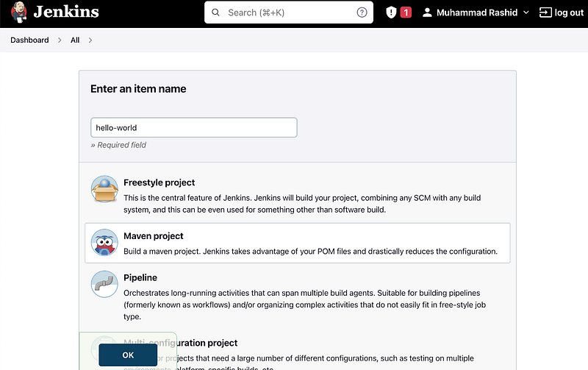Screen dimensions: 588x370
Task: Expand the chevron after All breadcrumb
Action: 90,40
